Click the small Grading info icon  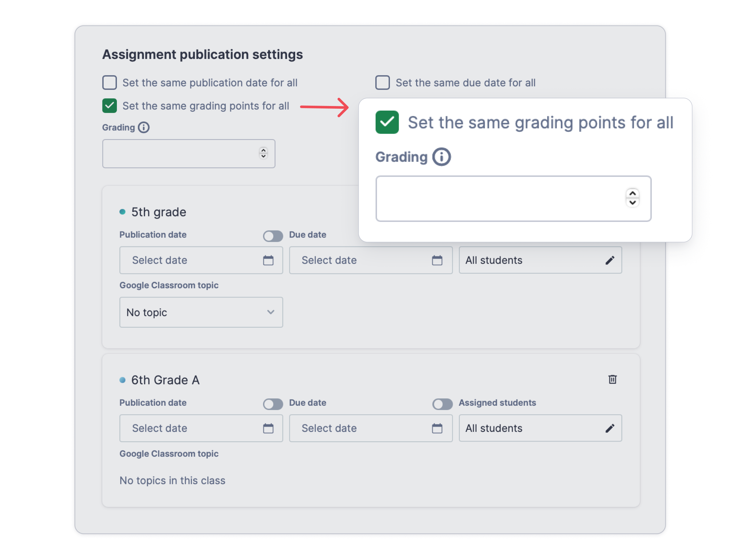pyautogui.click(x=144, y=127)
